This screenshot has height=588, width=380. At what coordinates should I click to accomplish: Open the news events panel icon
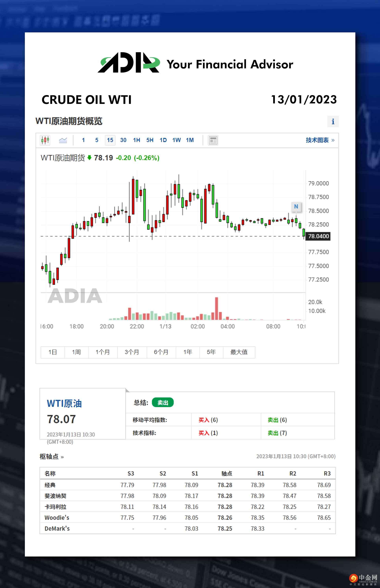[213, 140]
